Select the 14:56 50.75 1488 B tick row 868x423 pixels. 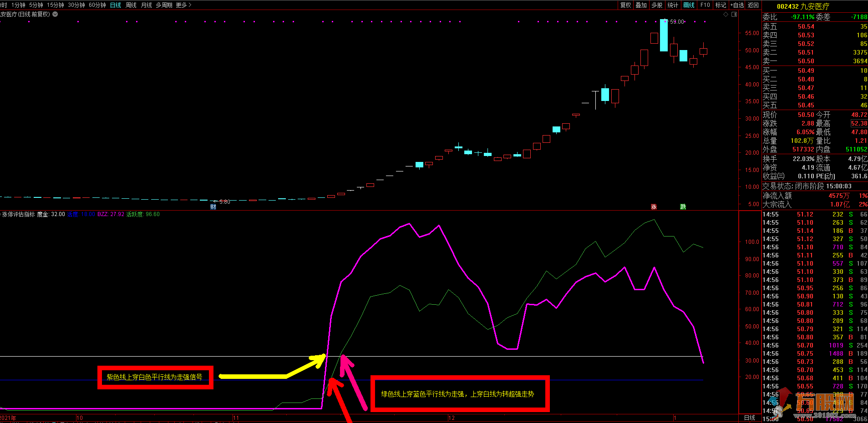pos(815,353)
